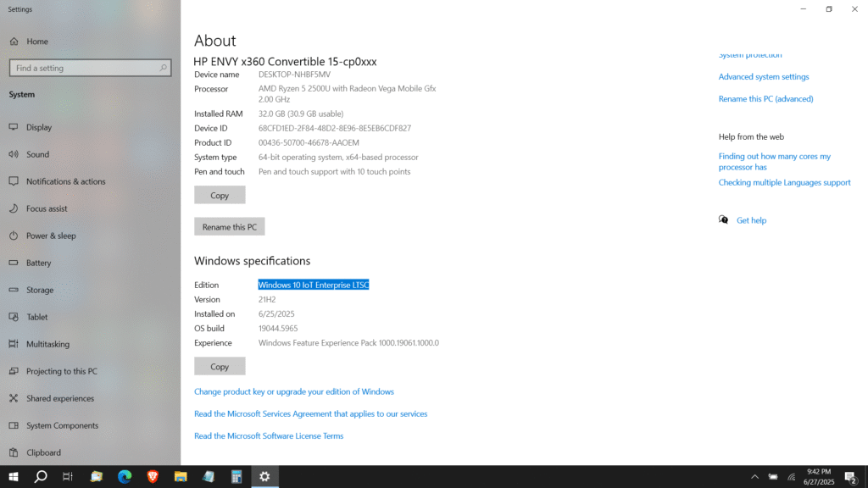Click the Version value 21H2
This screenshot has height=488, width=868.
267,299
